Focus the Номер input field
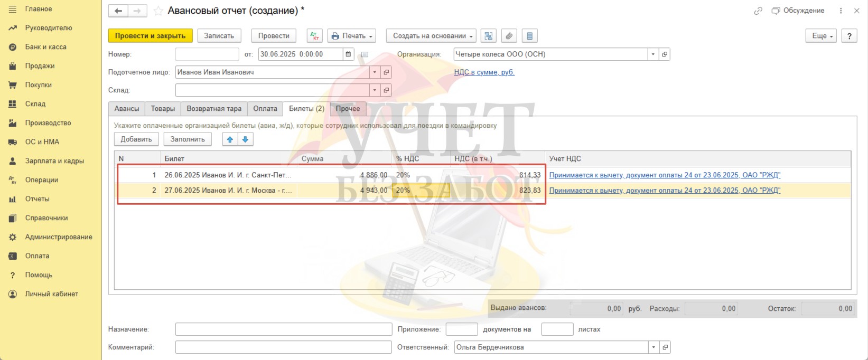Viewport: 868px width, 360px height. click(x=207, y=54)
